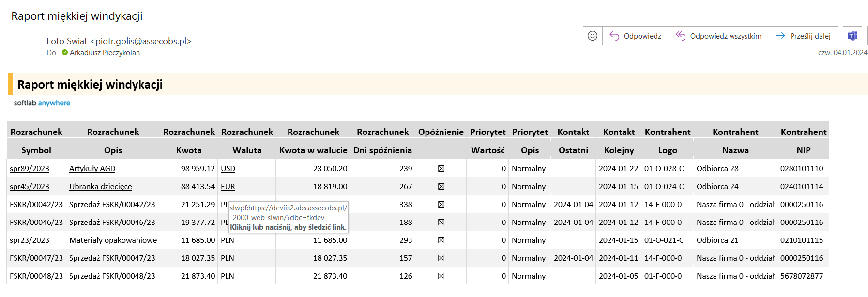Select NIP value 0280101110

(802, 169)
